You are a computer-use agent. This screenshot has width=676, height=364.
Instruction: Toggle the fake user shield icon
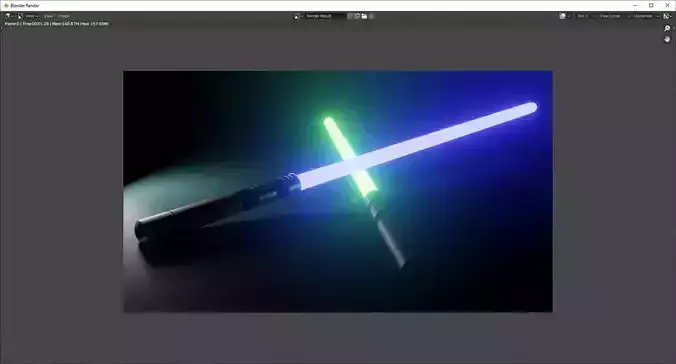350,16
